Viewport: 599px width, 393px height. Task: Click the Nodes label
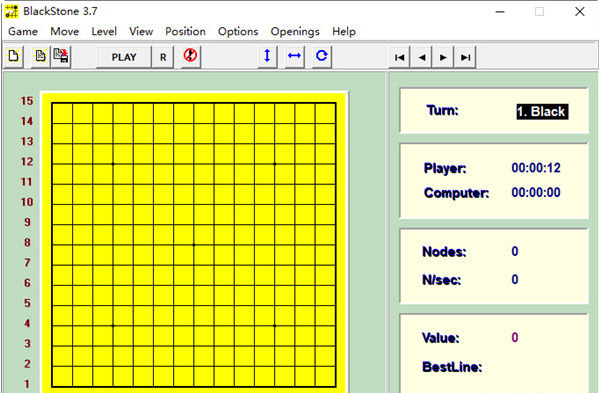point(444,252)
